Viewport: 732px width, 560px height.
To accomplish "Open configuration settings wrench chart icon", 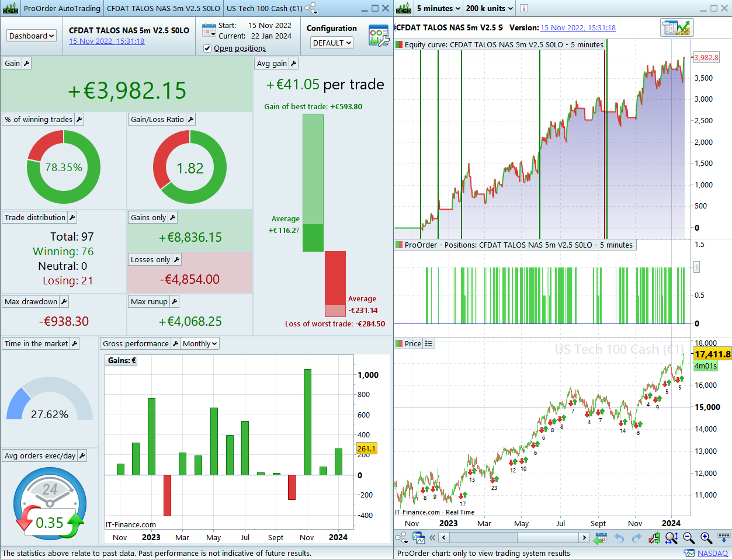I will coord(379,36).
